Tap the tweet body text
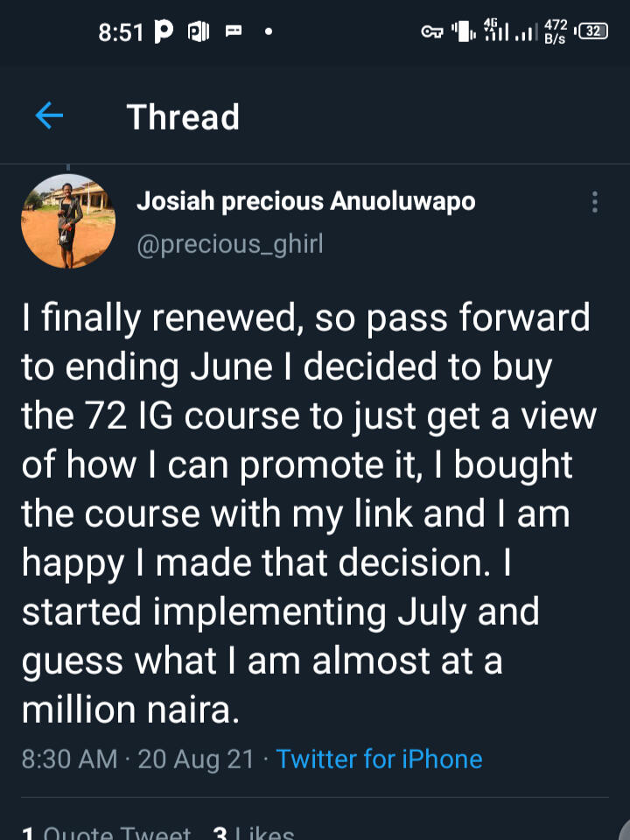The image size is (630, 840). [x=306, y=513]
